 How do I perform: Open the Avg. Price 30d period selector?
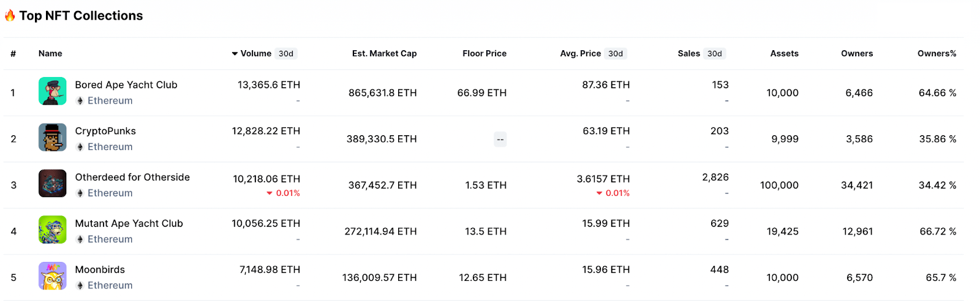(616, 54)
